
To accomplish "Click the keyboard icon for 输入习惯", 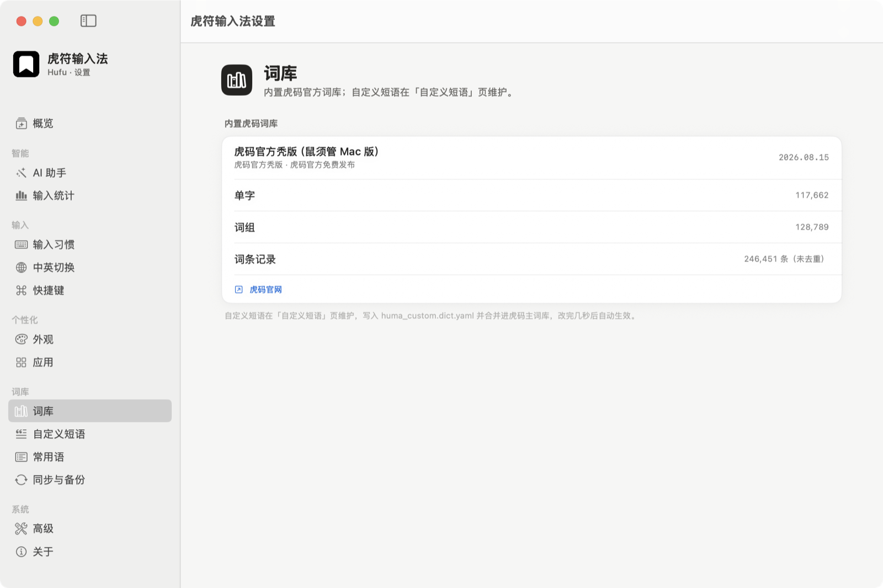I will [x=21, y=245].
